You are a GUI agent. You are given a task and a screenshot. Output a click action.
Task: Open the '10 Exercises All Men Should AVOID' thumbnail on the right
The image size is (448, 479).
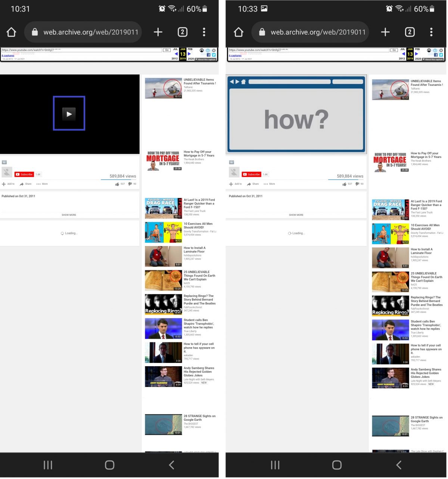[390, 234]
